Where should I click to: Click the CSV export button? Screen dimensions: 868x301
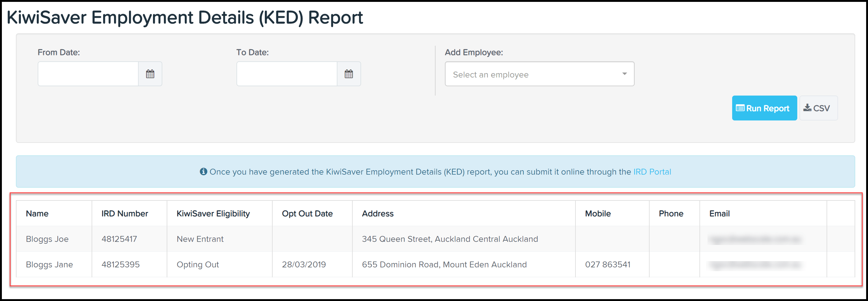818,108
